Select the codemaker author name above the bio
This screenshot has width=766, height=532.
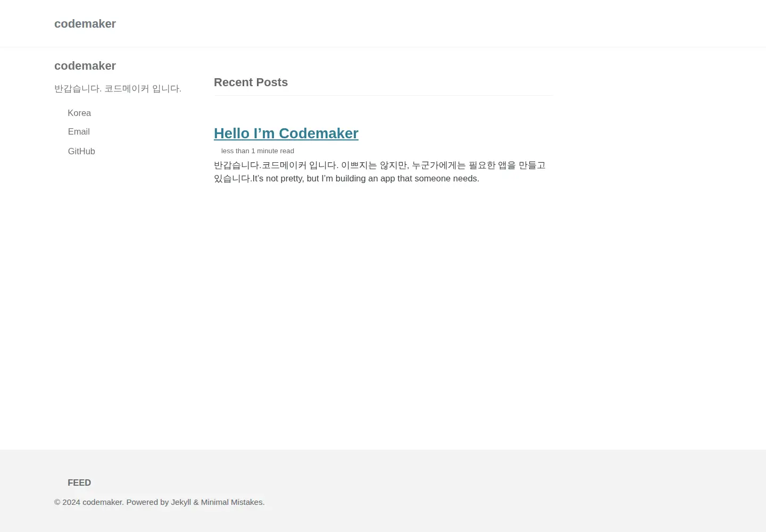(85, 66)
